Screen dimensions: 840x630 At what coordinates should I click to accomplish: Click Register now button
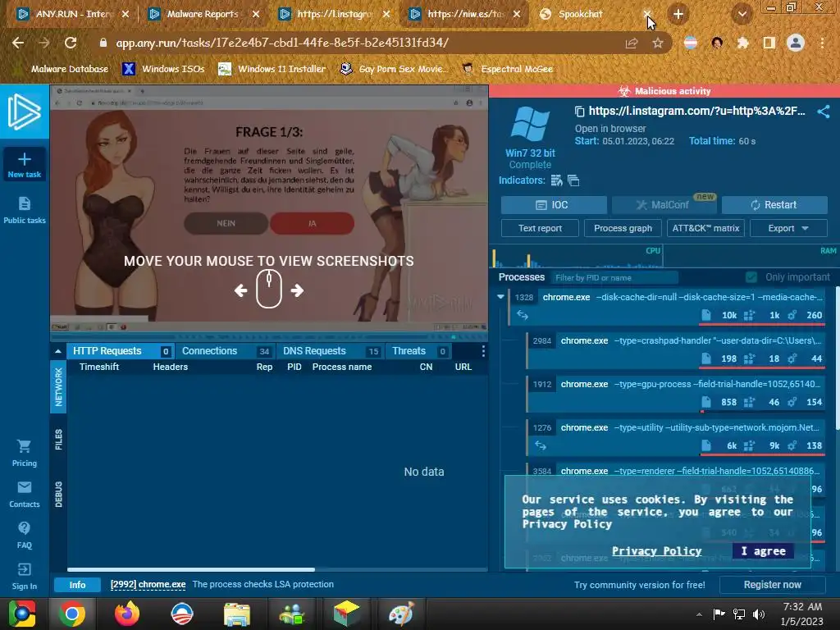[772, 584]
